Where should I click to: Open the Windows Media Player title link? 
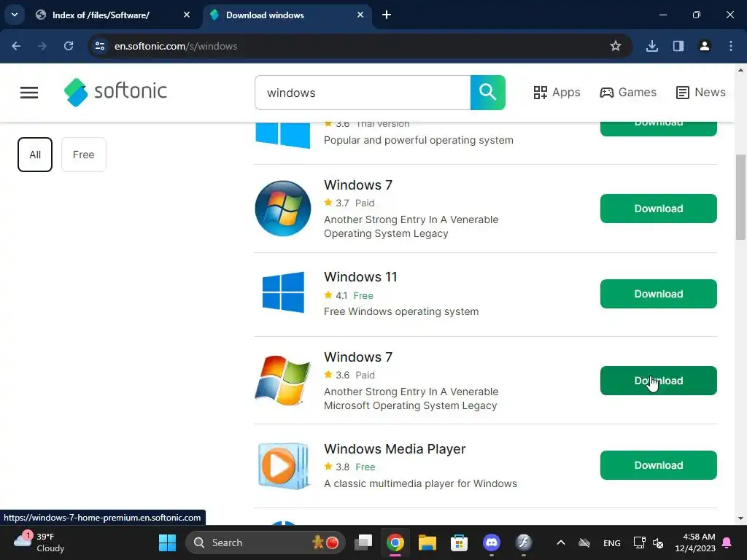[x=395, y=449]
